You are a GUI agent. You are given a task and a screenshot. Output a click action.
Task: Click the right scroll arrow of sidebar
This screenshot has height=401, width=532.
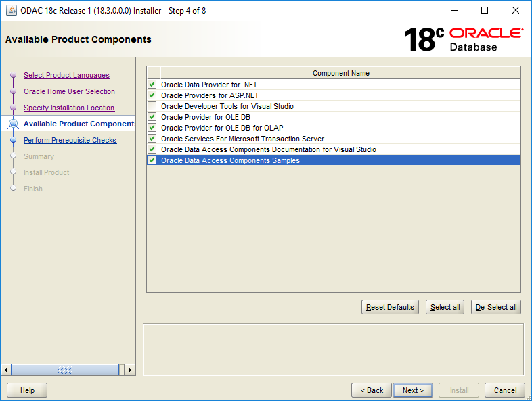pos(130,370)
